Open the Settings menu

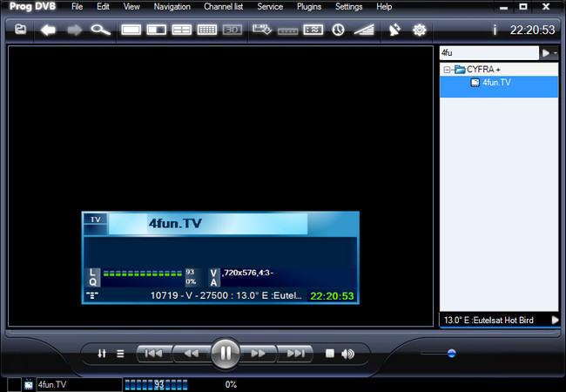click(x=348, y=6)
